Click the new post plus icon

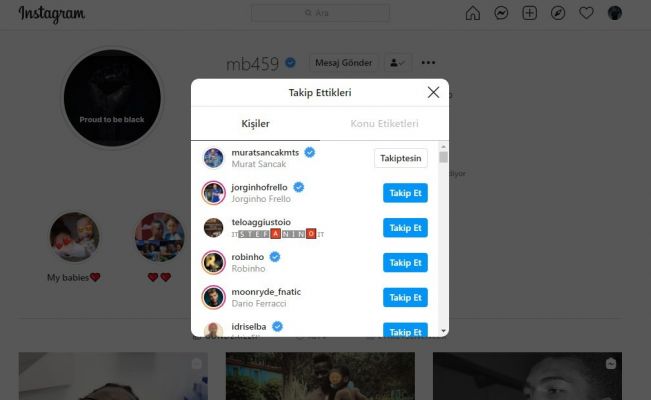pos(529,13)
